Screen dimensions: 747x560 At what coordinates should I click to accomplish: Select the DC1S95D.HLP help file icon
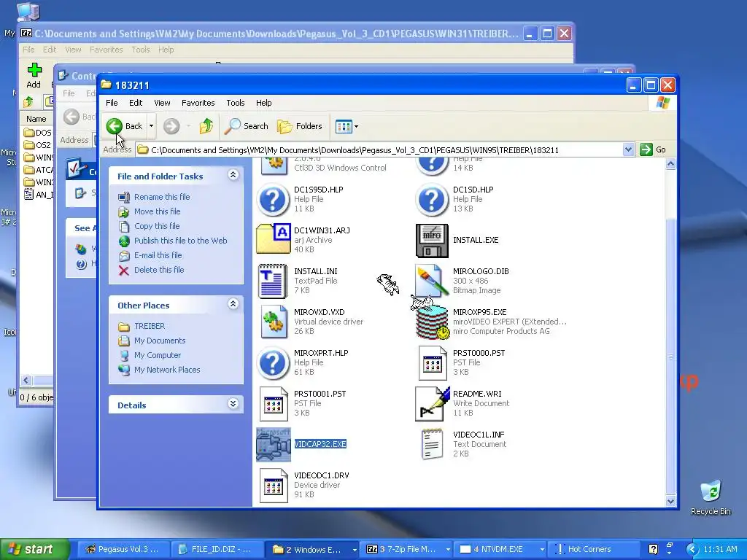[x=273, y=200]
